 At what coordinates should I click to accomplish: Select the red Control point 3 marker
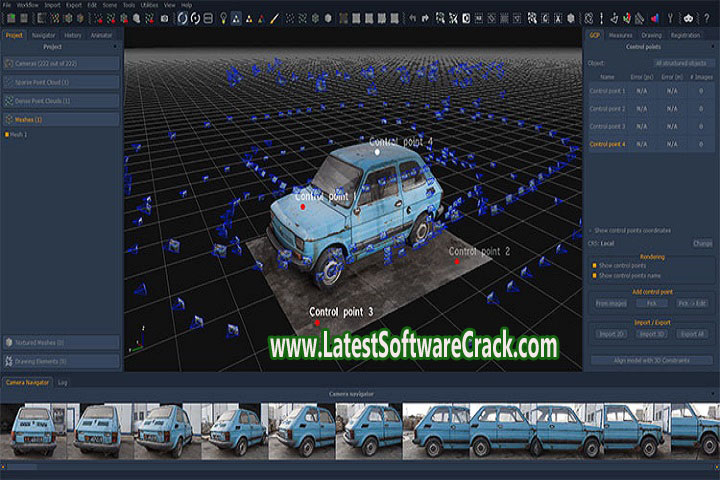point(317,323)
